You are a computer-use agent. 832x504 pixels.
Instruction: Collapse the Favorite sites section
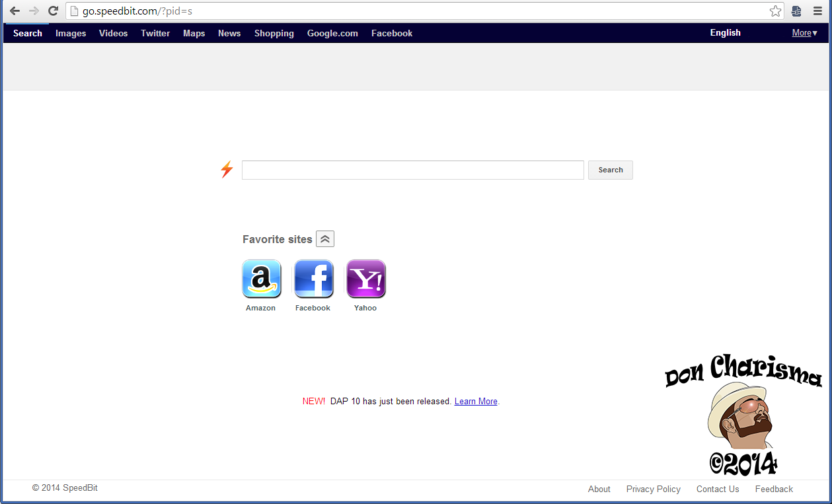[325, 239]
